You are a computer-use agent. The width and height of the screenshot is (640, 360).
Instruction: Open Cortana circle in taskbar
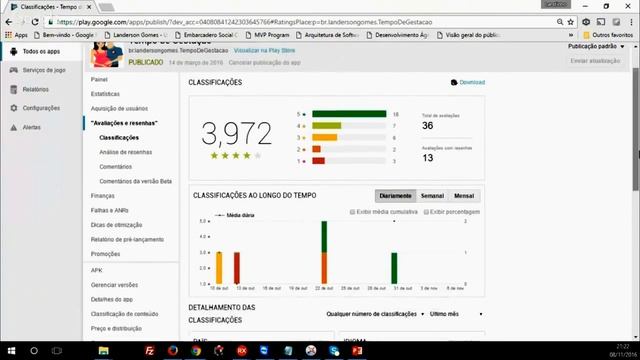point(34,351)
